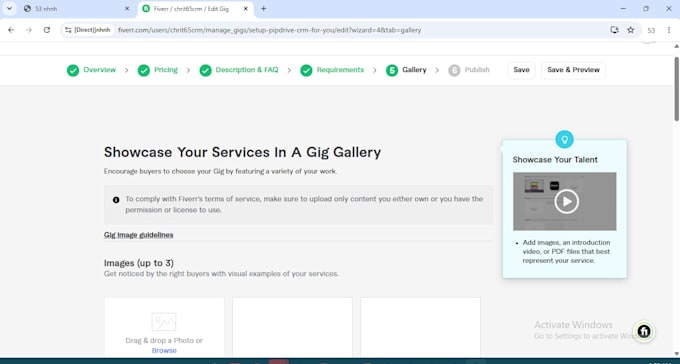Click the Save button
The image size is (680, 364).
(521, 70)
